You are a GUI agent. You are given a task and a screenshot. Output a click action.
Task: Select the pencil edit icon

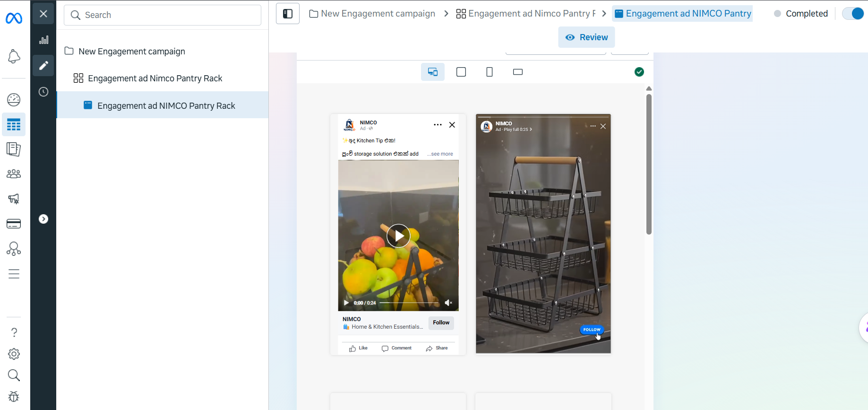[43, 65]
